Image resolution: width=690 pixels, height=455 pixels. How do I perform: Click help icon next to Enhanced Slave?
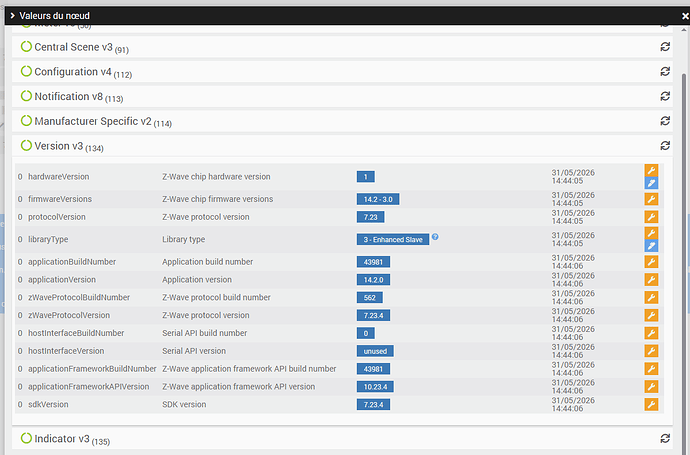coord(435,237)
